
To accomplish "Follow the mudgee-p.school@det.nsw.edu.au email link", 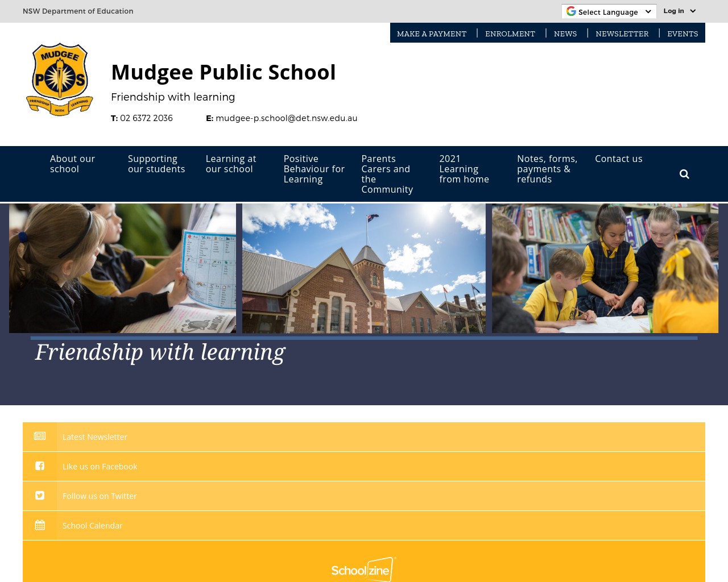I will pyautogui.click(x=286, y=118).
